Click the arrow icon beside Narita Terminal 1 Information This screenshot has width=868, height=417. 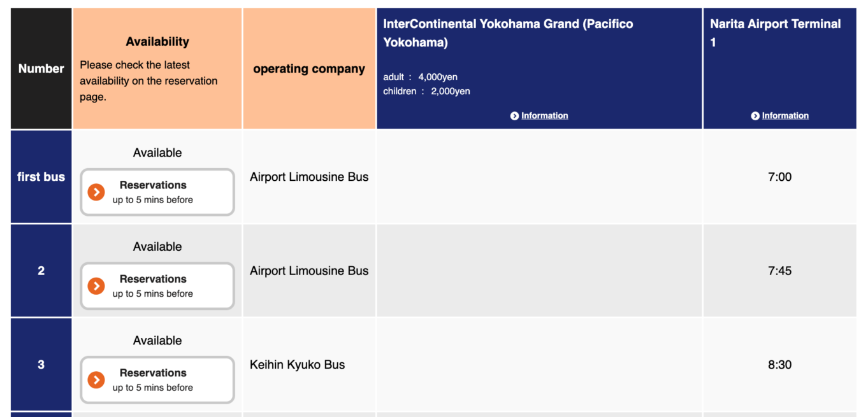[755, 116]
